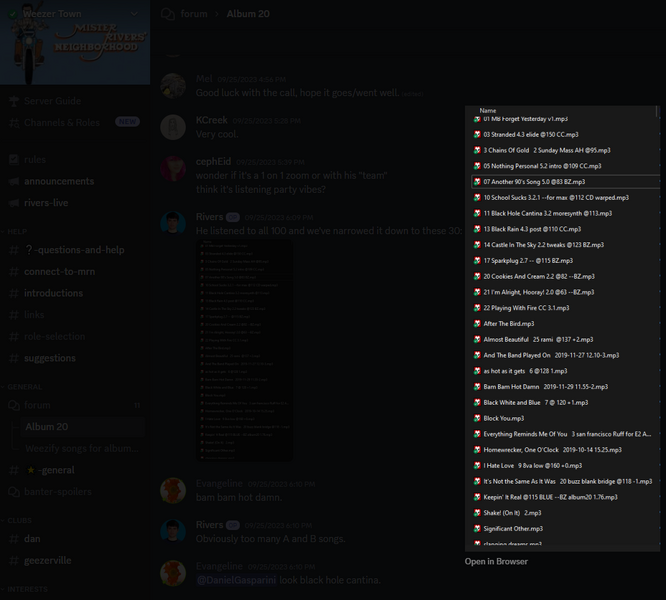Screen dimensions: 666x600
Task: Click Evangeline's avatar on bam bam message
Action: (173, 490)
